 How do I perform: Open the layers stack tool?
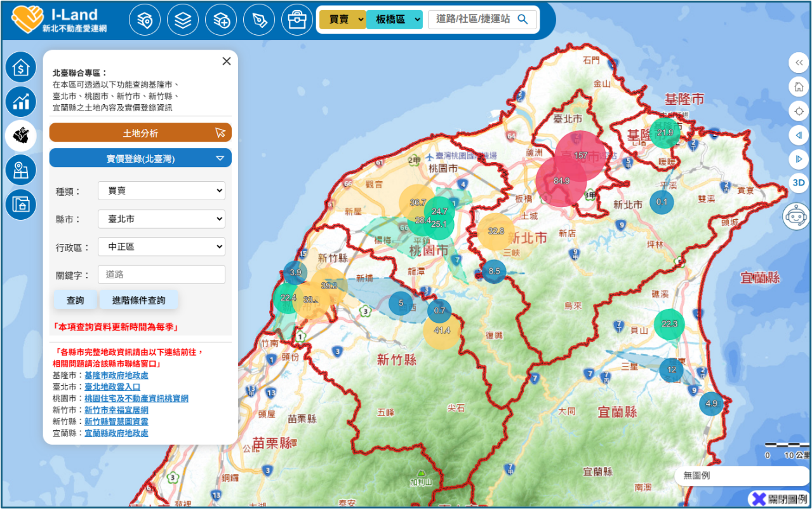tap(183, 20)
